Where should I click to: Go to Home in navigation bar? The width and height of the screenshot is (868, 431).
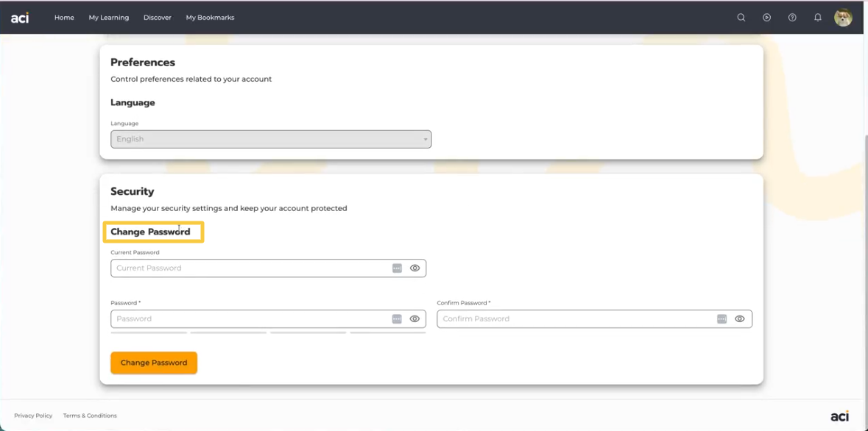64,18
